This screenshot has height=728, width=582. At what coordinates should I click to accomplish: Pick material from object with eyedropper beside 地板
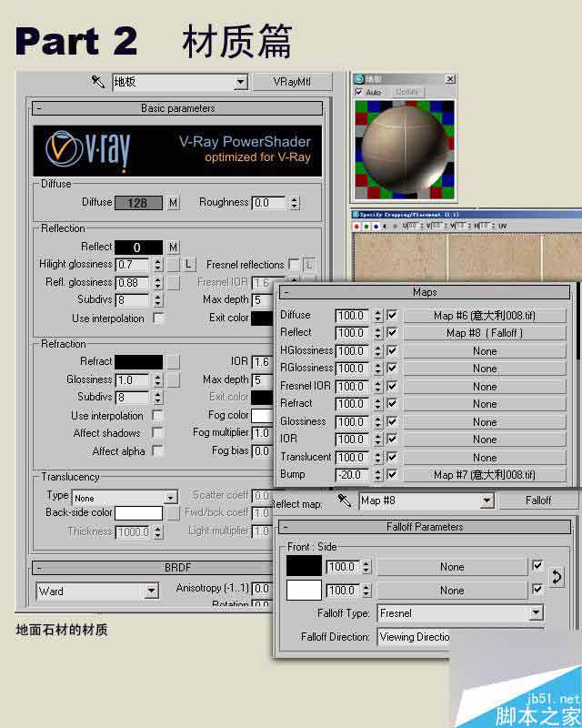tap(98, 82)
